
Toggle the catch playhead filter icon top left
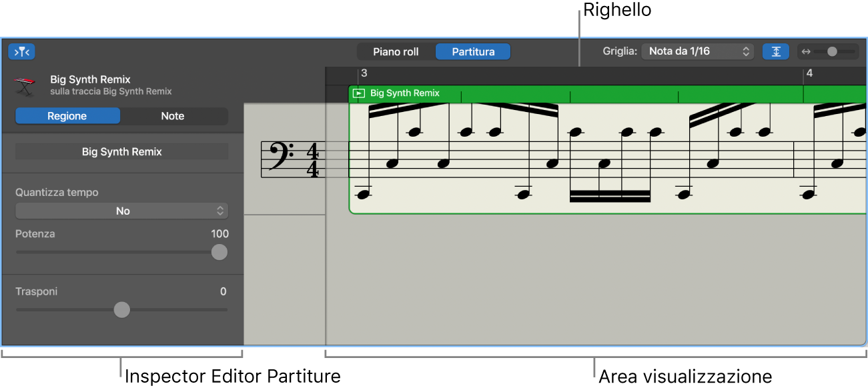tap(21, 51)
